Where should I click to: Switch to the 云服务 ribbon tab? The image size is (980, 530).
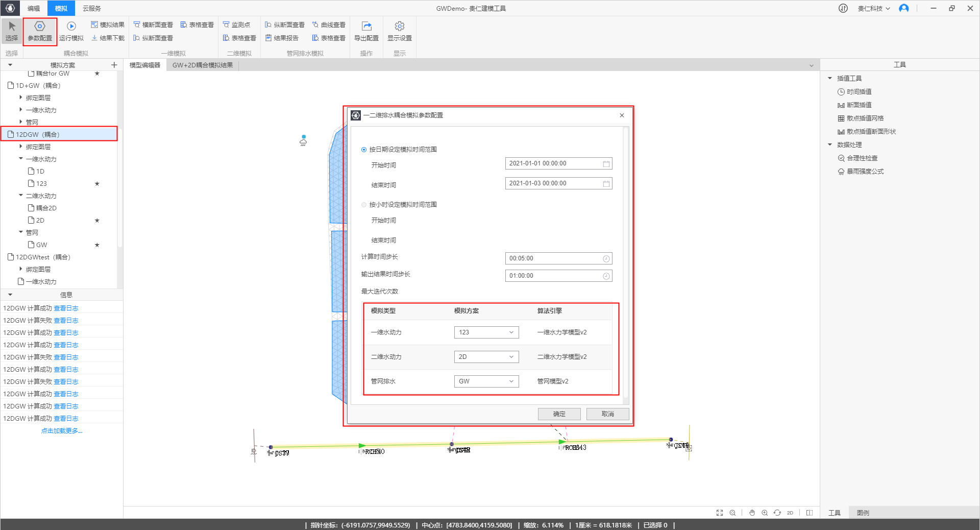[92, 9]
